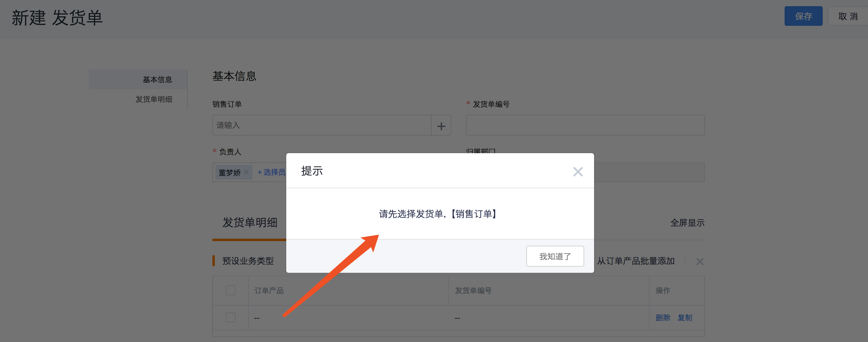Viewport: 868px width, 342px height.
Task: Click the 预设业务类型 label
Action: pyautogui.click(x=248, y=261)
